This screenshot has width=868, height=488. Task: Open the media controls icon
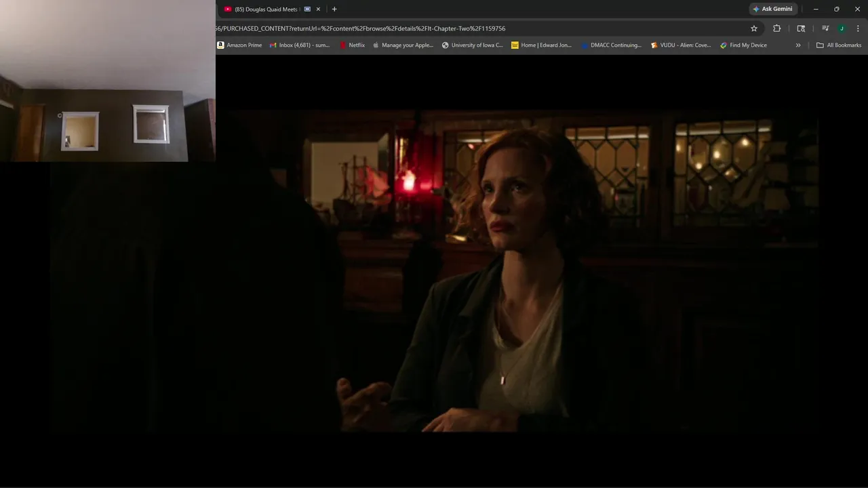(825, 28)
